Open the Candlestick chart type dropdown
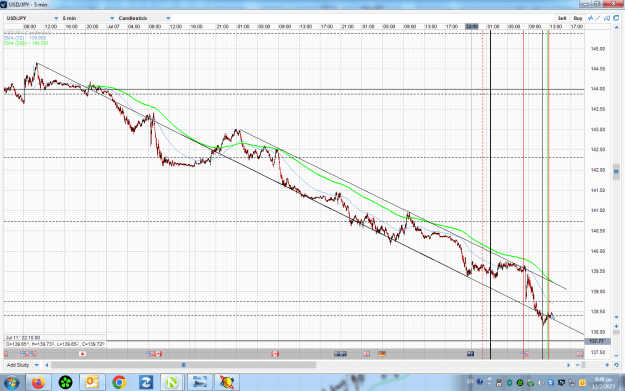The height and width of the screenshot is (391, 625). (x=144, y=18)
